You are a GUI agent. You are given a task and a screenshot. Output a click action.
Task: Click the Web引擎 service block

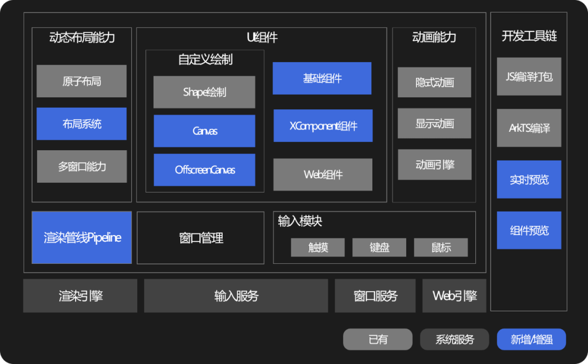point(454,296)
